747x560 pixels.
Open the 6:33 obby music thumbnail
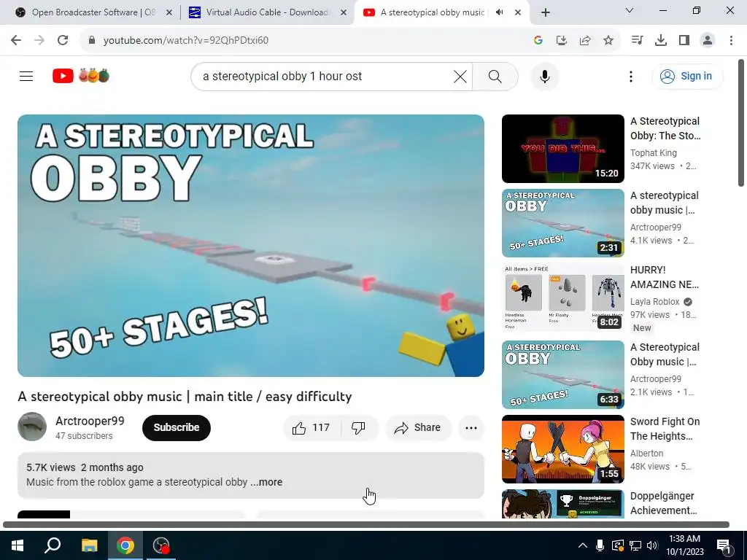tap(562, 375)
